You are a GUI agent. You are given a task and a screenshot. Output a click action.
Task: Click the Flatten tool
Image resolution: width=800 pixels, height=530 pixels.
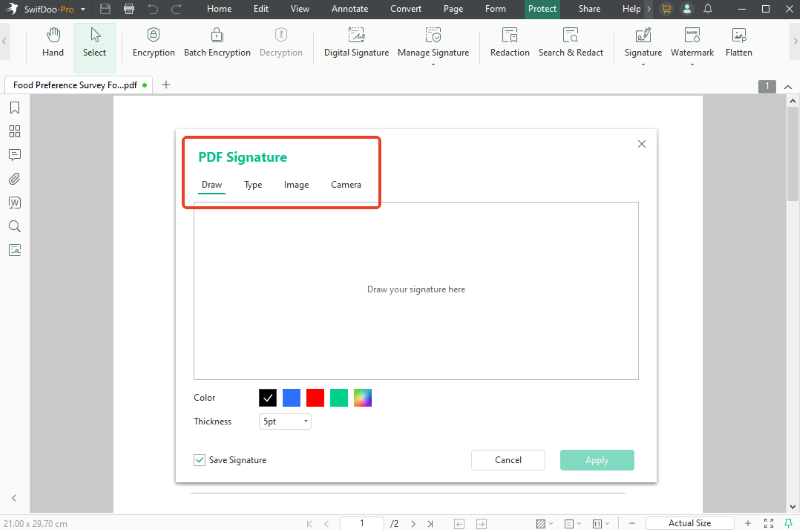click(x=738, y=43)
